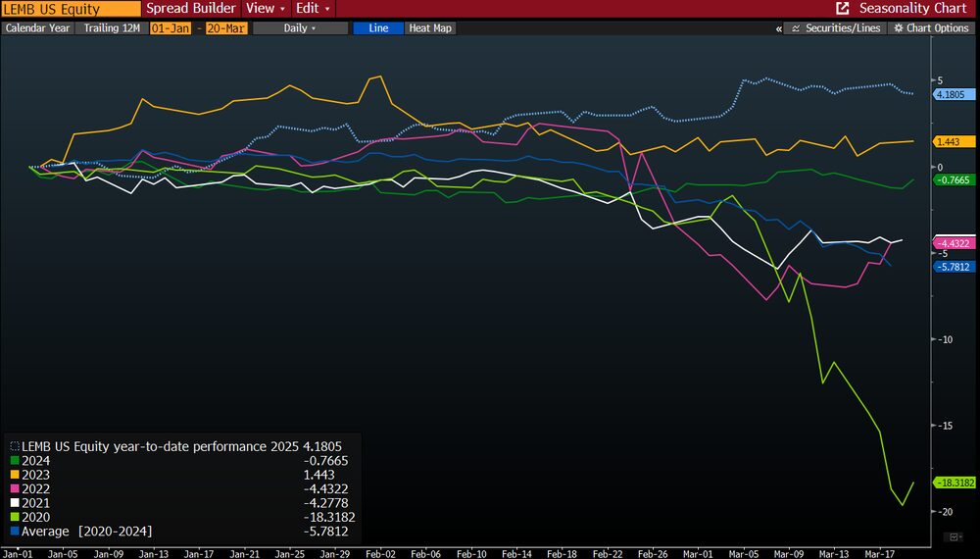Select Trailing 12M period mode
The image size is (980, 559).
111,28
